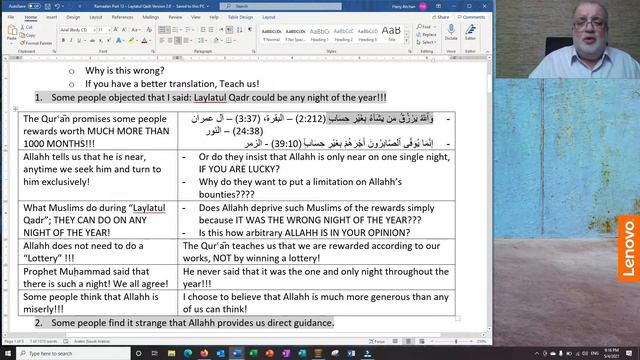Click the Paste icon
640x360 pixels.
click(x=12, y=30)
